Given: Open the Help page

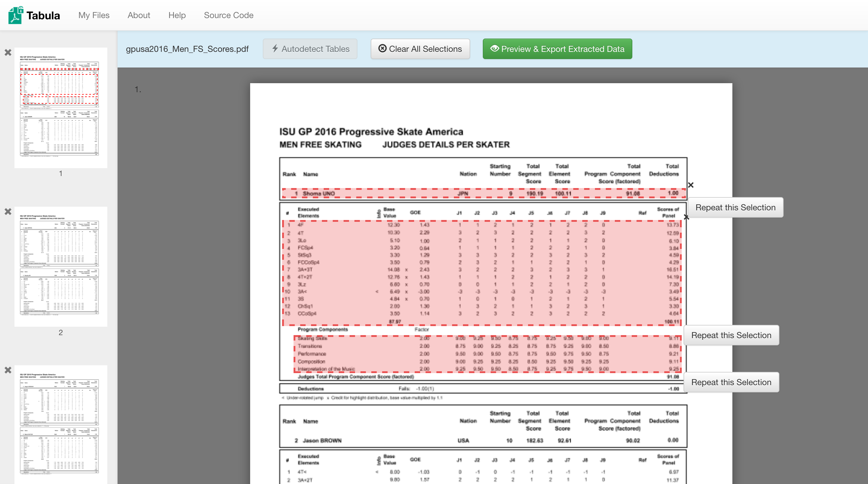Looking at the screenshot, I should coord(177,15).
